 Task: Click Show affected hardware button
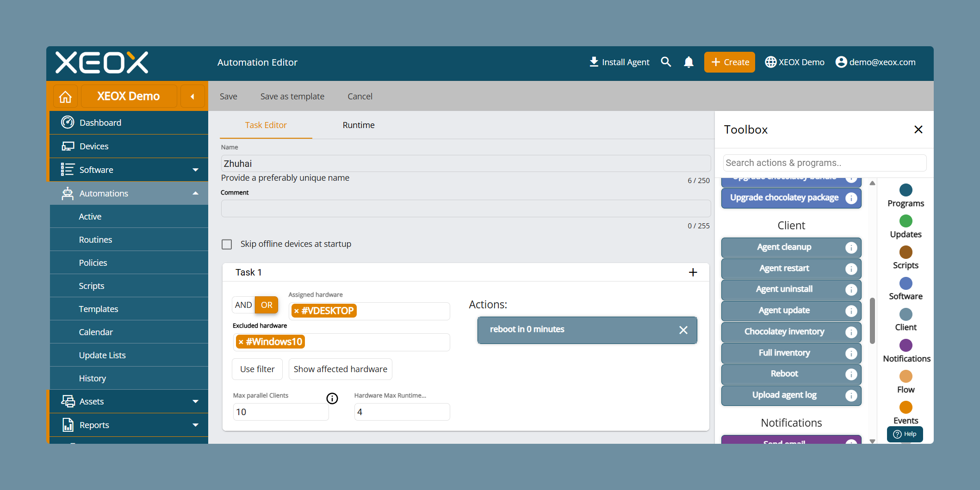[x=341, y=369]
